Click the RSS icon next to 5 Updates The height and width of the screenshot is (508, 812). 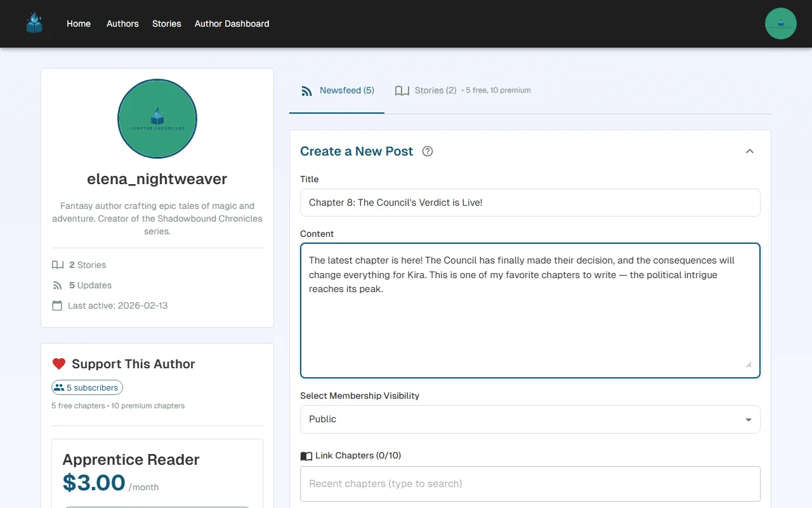coord(57,285)
